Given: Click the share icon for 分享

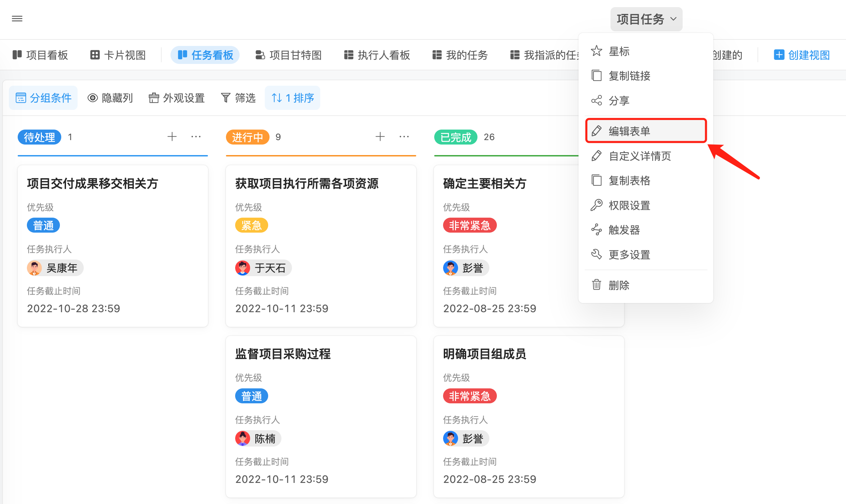Looking at the screenshot, I should coord(597,100).
